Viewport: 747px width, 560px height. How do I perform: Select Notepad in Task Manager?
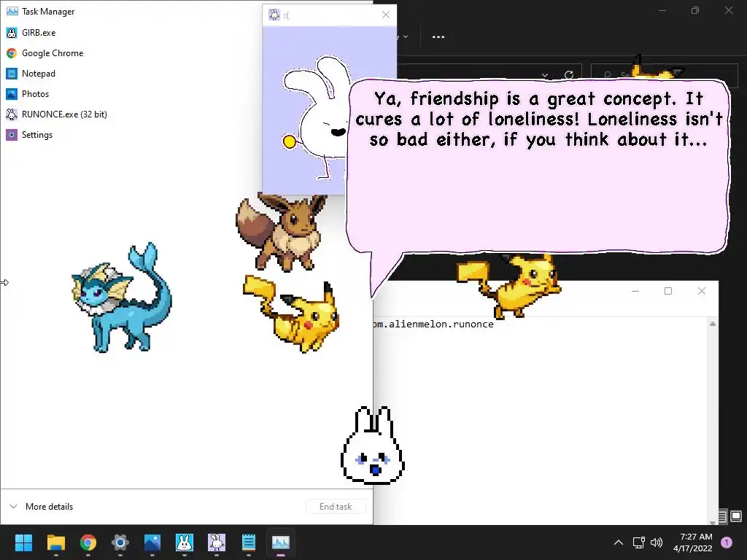click(186, 74)
